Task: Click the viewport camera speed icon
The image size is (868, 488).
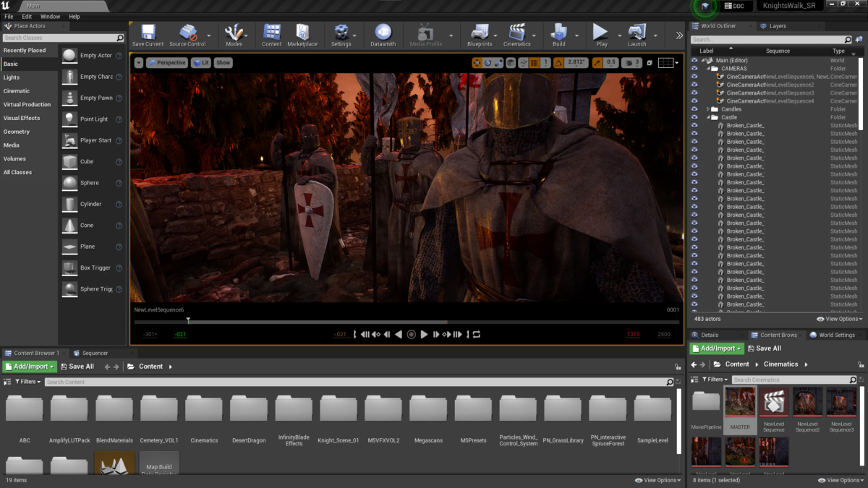Action: pyautogui.click(x=628, y=63)
